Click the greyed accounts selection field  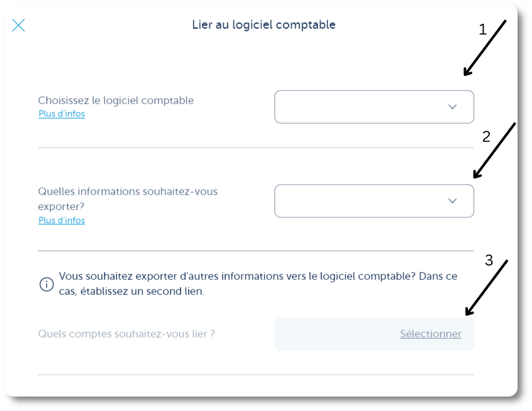click(x=374, y=334)
